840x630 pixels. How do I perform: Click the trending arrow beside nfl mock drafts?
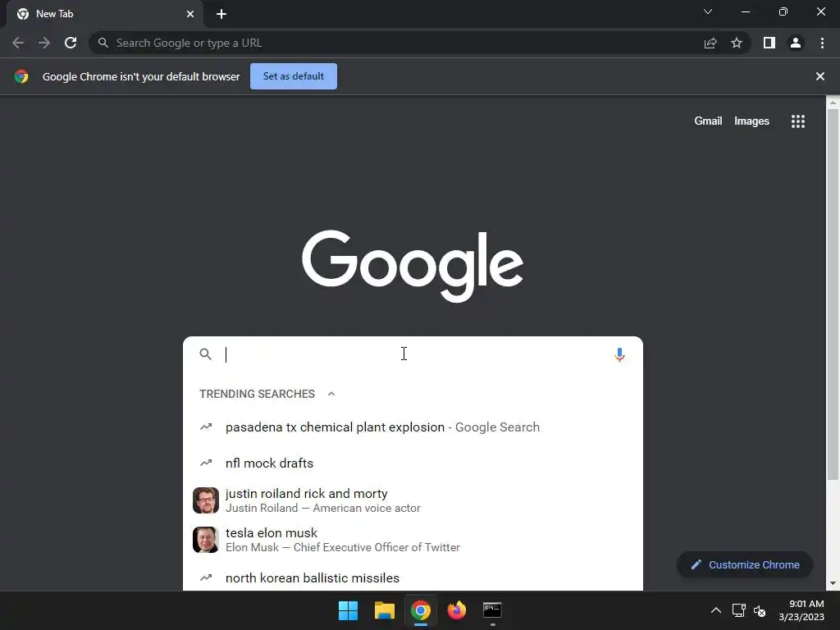click(206, 463)
